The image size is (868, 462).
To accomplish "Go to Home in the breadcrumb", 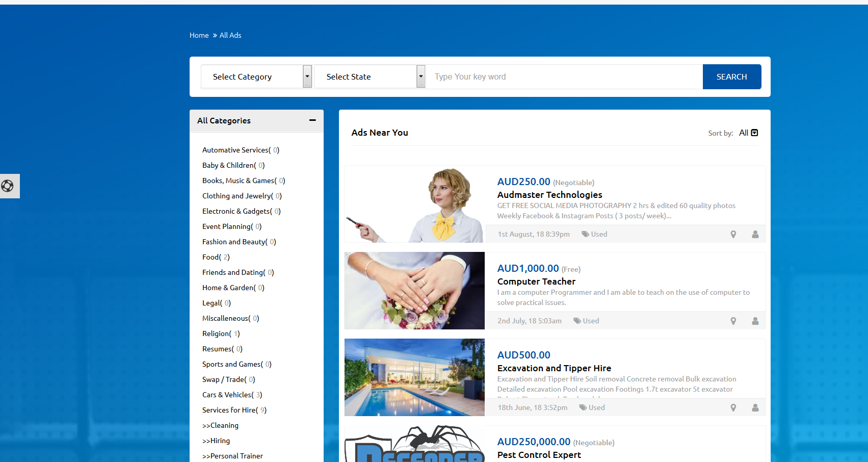I will [199, 35].
